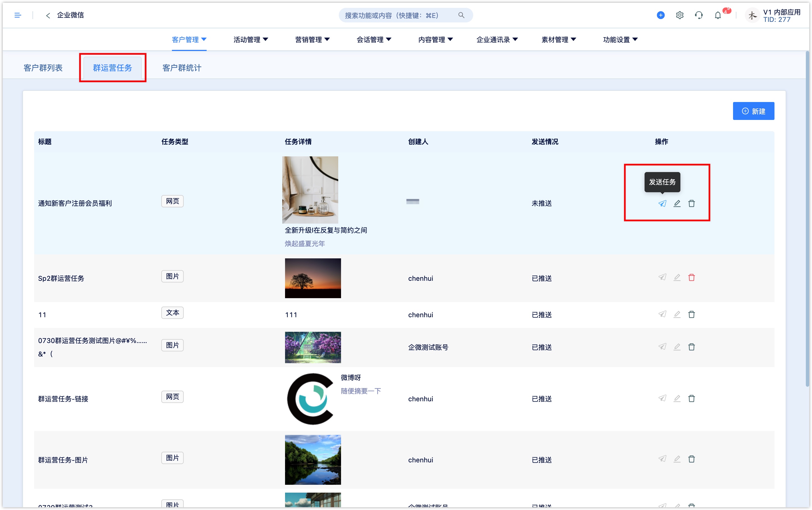This screenshot has width=812, height=510.
Task: Click the back arrow next to 企业微信
Action: coord(48,15)
